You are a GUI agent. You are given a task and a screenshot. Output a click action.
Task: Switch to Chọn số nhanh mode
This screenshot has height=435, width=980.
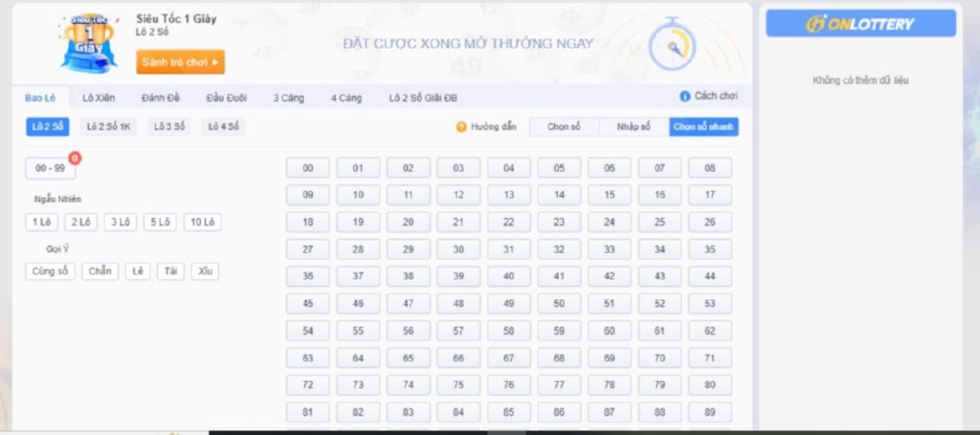pos(703,127)
